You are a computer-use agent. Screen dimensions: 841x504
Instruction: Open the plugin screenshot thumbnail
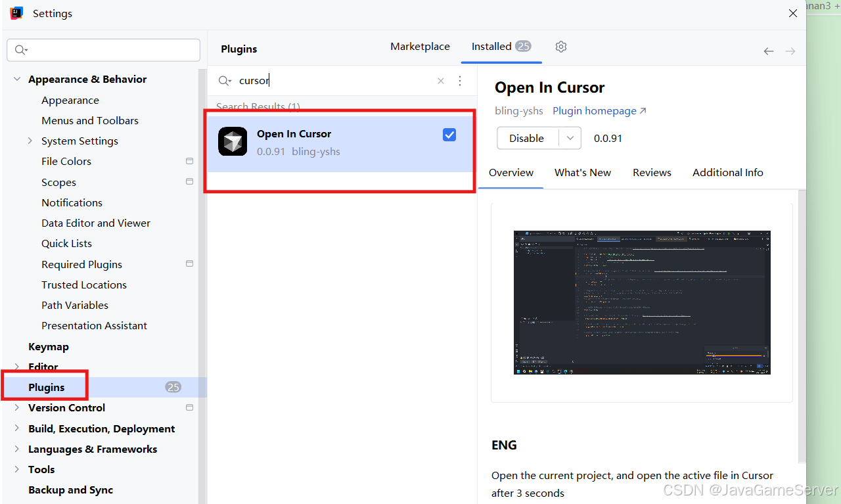pos(642,302)
